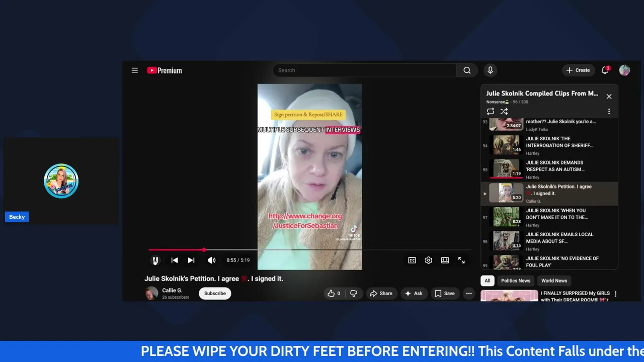Open playlist title Julie Skolnik Compiled Clips
The width and height of the screenshot is (644, 362).
tap(542, 94)
